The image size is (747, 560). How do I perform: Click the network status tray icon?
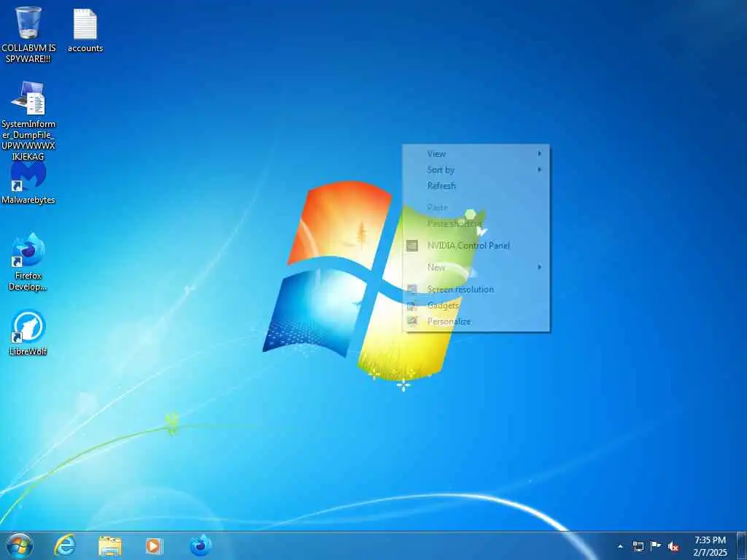click(x=638, y=546)
